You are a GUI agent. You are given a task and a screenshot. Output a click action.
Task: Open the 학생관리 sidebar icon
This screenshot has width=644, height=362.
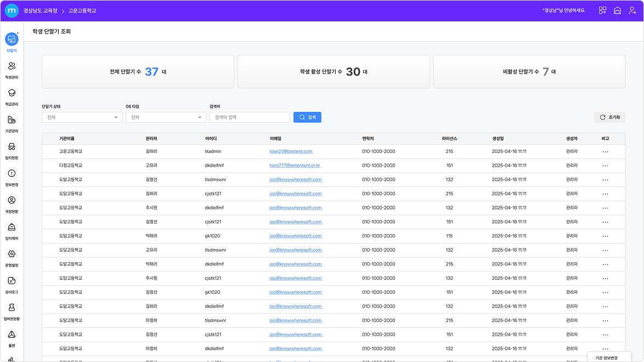tap(12, 66)
